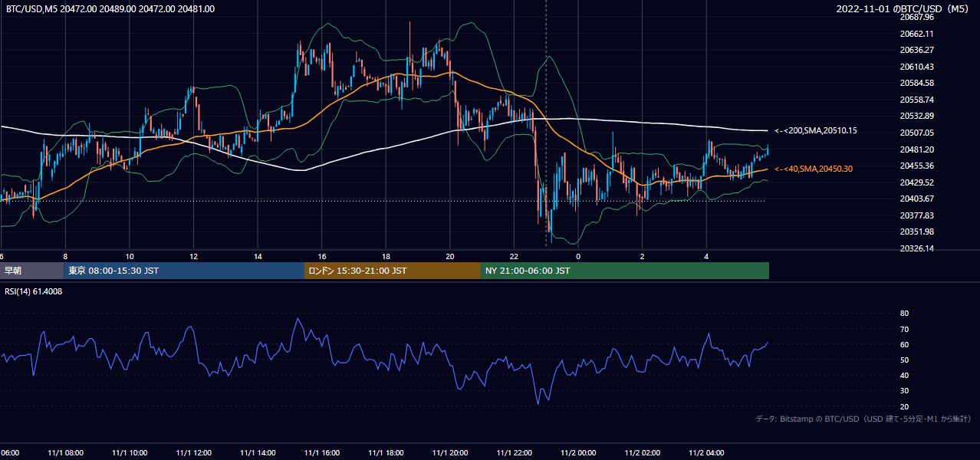Click price axis value 20532.89
Screen dimensions: 980x460
pyautogui.click(x=917, y=116)
